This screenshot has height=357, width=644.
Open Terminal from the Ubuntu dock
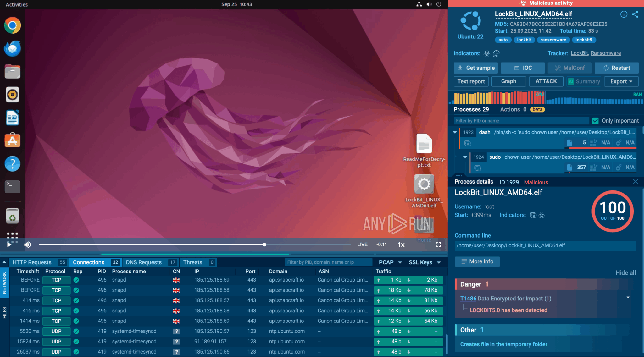[13, 186]
